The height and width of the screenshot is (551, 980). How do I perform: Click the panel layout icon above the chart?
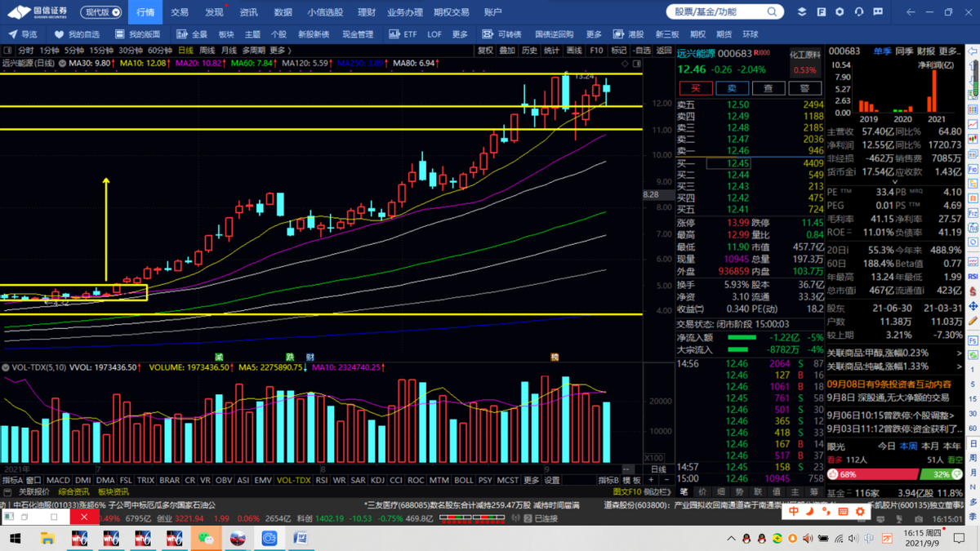pyautogui.click(x=637, y=63)
